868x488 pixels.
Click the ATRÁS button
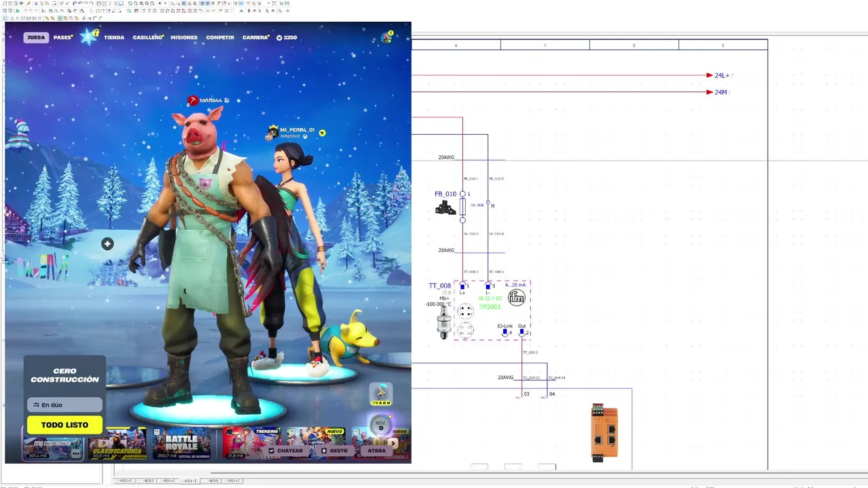(376, 451)
